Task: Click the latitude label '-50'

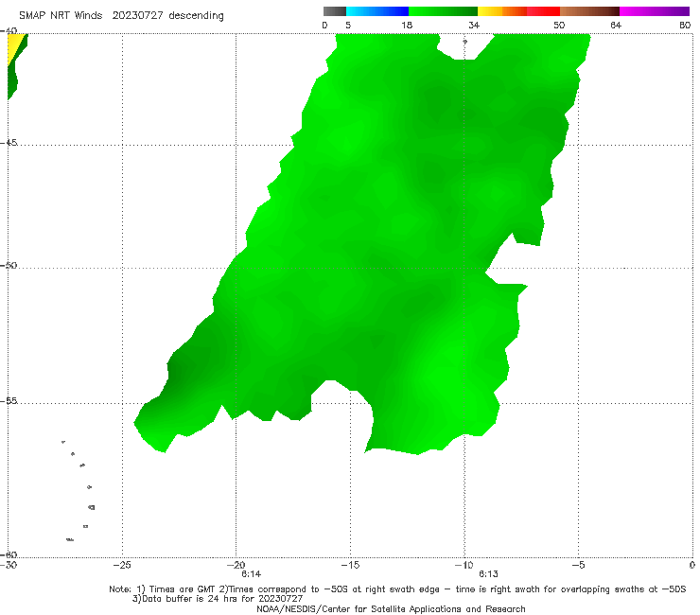Action: pos(9,265)
